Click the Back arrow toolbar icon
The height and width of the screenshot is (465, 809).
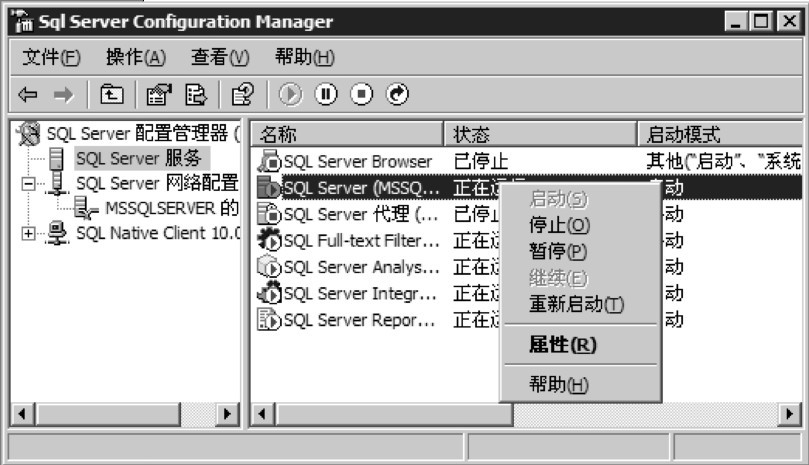click(28, 94)
